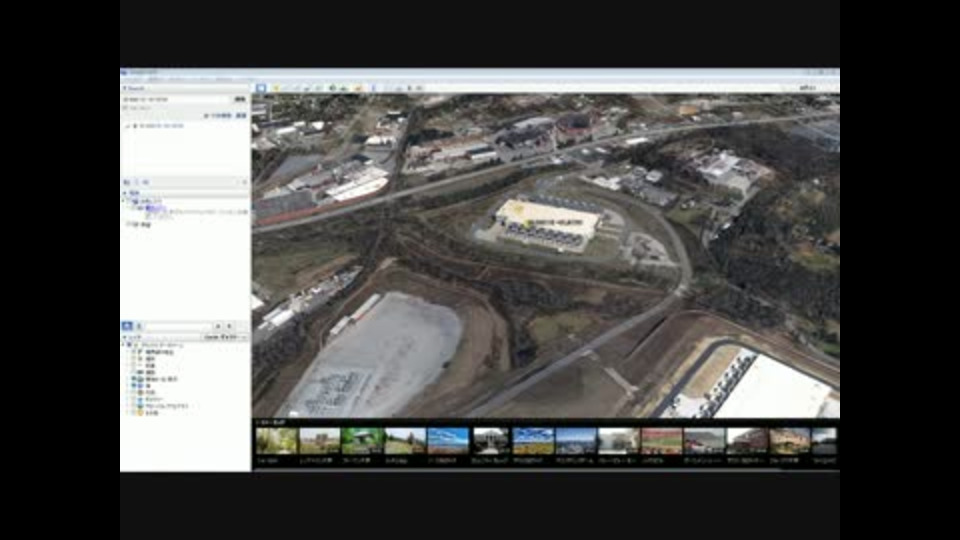This screenshot has width=960, height=540.
Task: Select the search result entry in list
Action: click(x=161, y=126)
